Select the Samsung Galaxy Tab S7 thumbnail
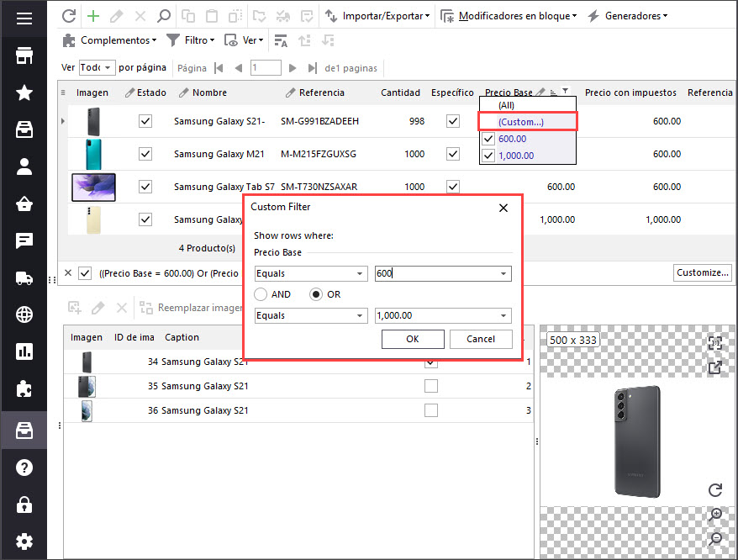The width and height of the screenshot is (738, 560). (x=93, y=187)
